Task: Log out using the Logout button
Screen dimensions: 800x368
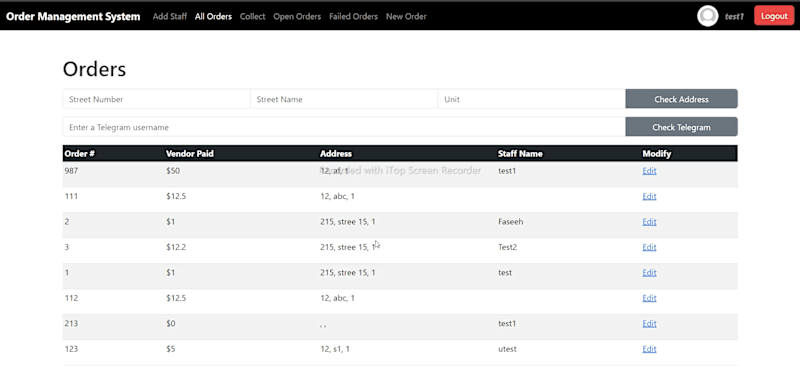Action: [x=774, y=16]
